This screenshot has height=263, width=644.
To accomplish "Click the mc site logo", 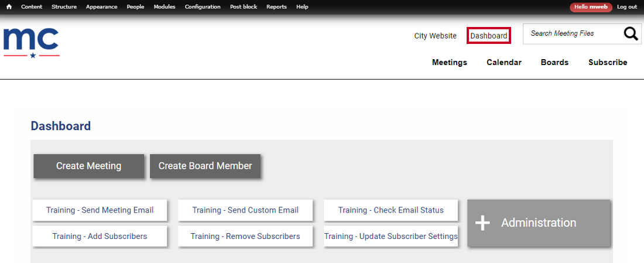I will (31, 43).
